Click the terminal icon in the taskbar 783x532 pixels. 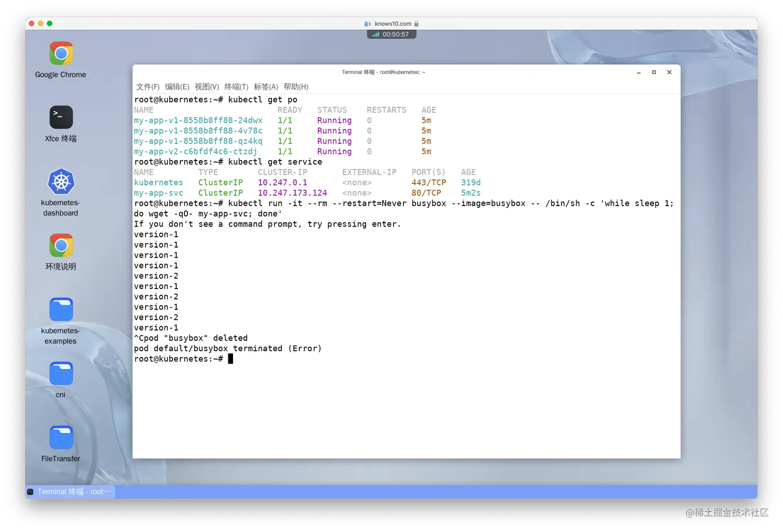coord(31,492)
